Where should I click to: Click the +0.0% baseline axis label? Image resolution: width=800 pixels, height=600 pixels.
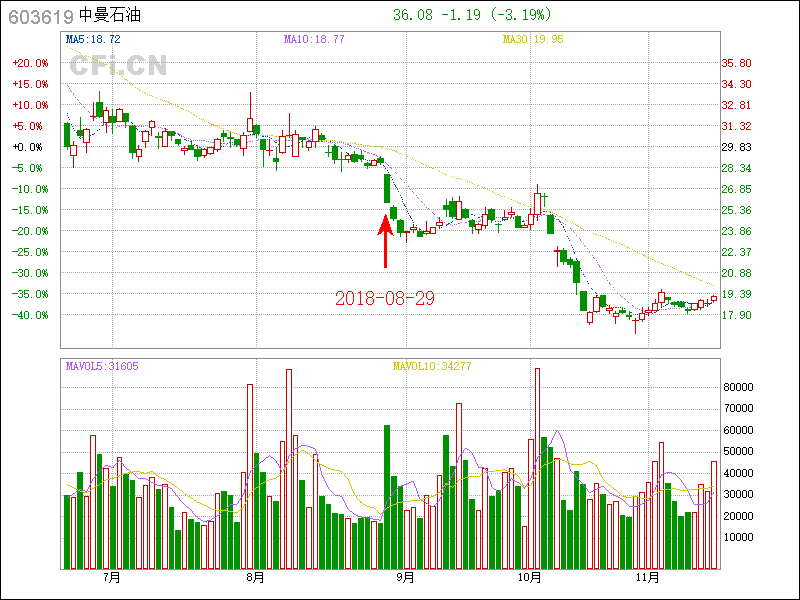pyautogui.click(x=28, y=147)
